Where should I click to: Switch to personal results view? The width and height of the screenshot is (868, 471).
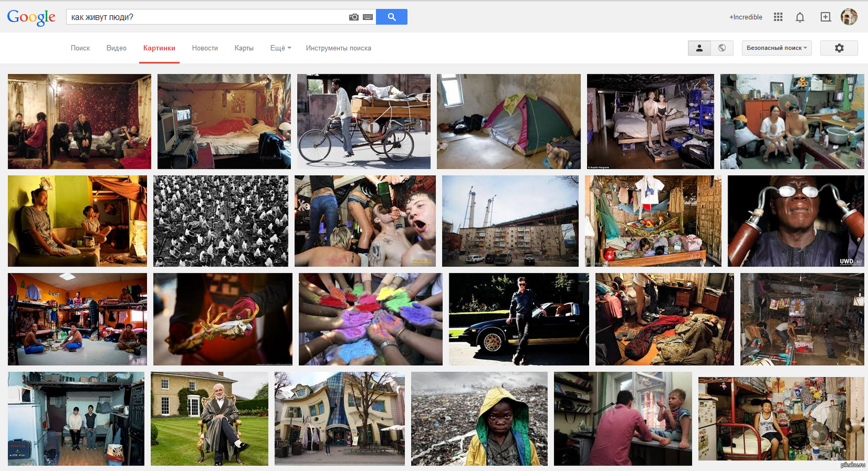click(699, 48)
